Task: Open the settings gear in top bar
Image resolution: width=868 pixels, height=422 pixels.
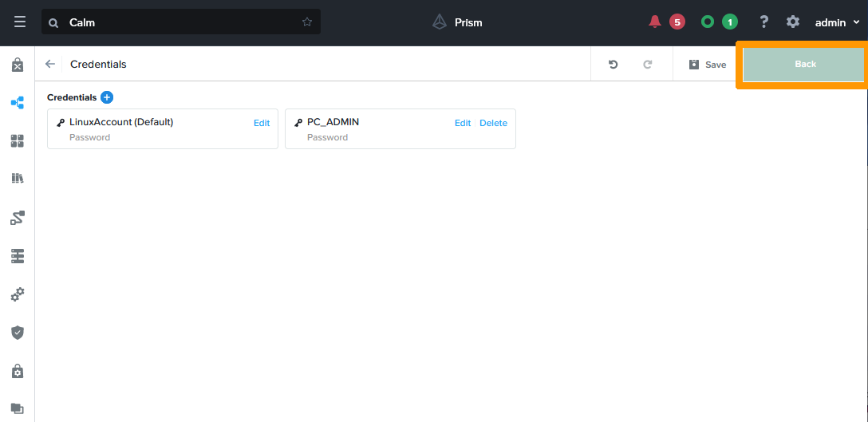Action: 792,22
